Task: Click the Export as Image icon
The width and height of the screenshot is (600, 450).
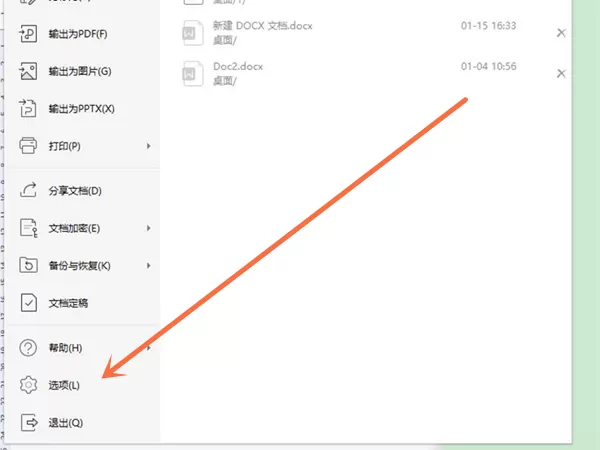Action: tap(28, 71)
